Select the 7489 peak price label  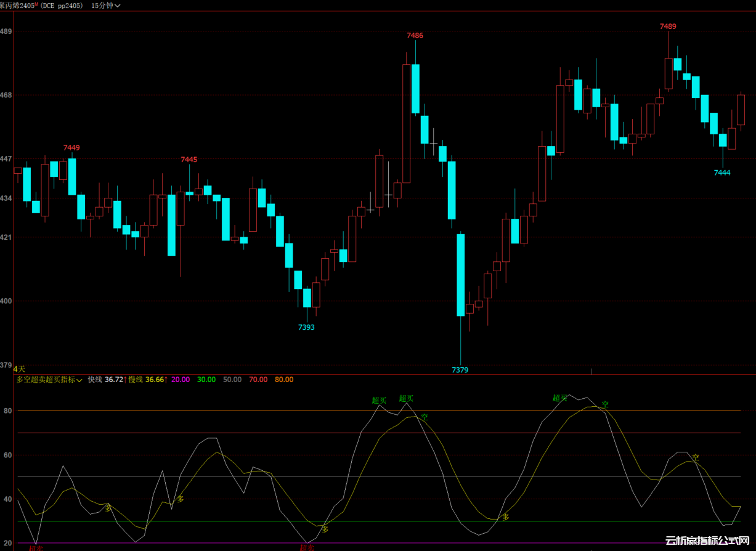(x=668, y=27)
